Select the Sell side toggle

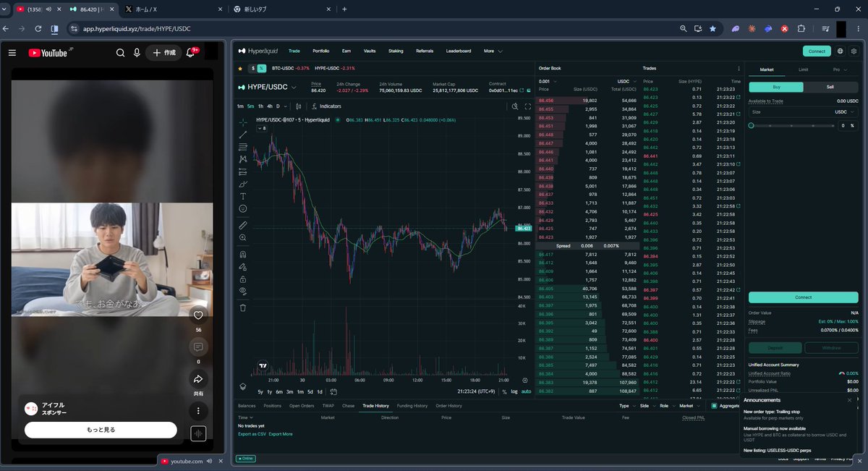point(830,87)
